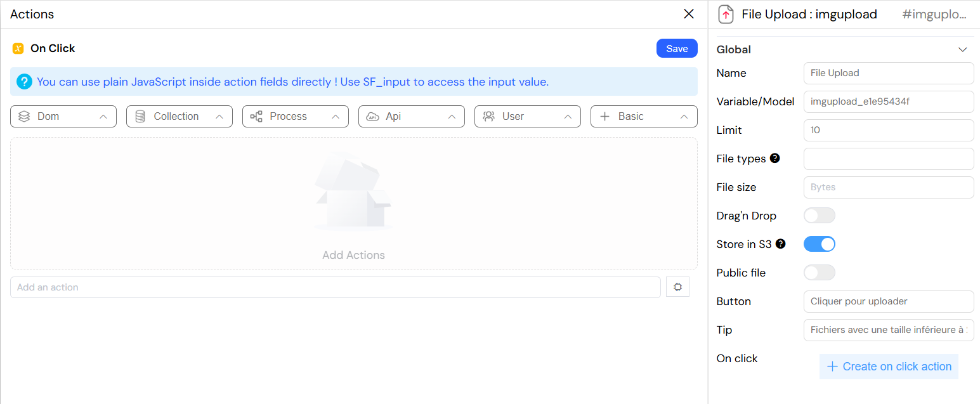The width and height of the screenshot is (980, 404).
Task: Expand the Dom actions dropdown
Action: 63,117
